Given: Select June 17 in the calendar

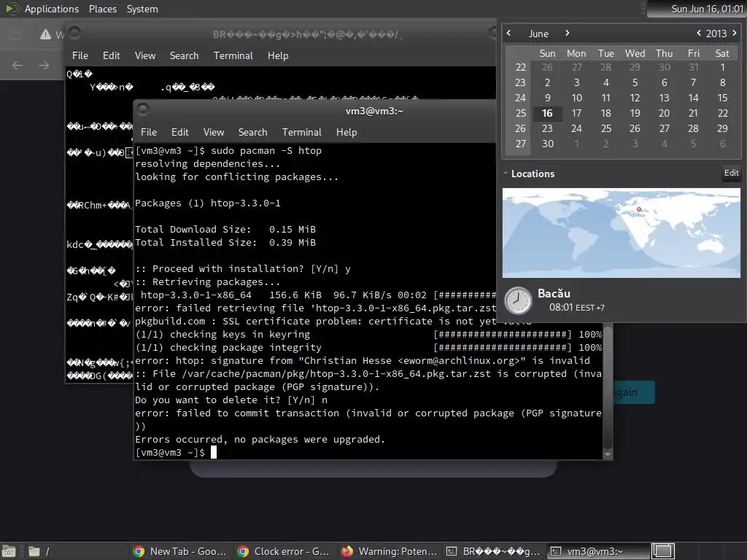Looking at the screenshot, I should [x=576, y=113].
